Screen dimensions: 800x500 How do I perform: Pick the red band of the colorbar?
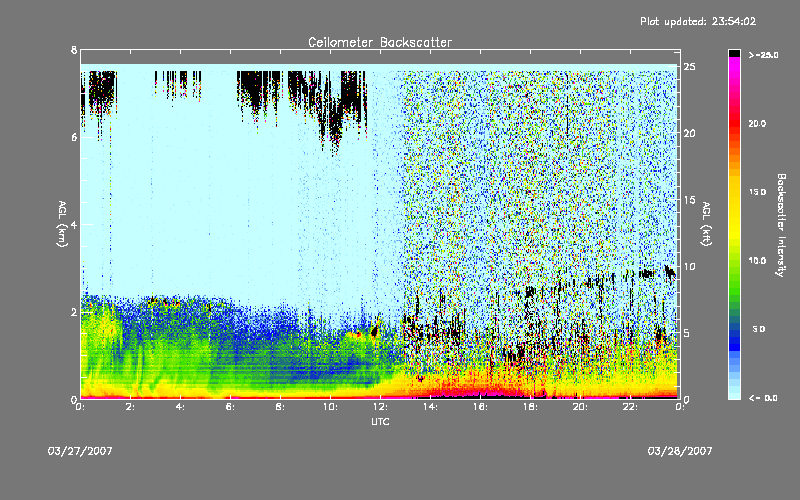point(734,124)
